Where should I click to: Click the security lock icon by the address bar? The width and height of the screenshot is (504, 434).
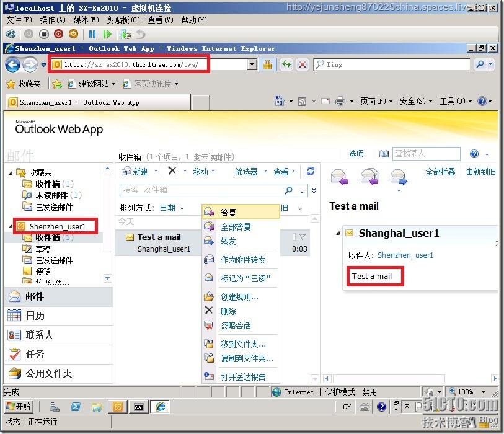[267, 64]
